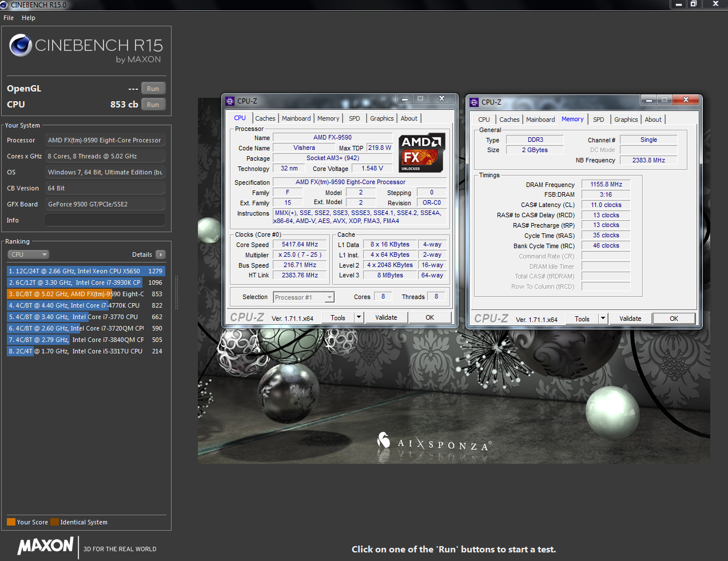Select CPU tab in left CPU-Z
Screen dimensions: 728x561
(240, 118)
